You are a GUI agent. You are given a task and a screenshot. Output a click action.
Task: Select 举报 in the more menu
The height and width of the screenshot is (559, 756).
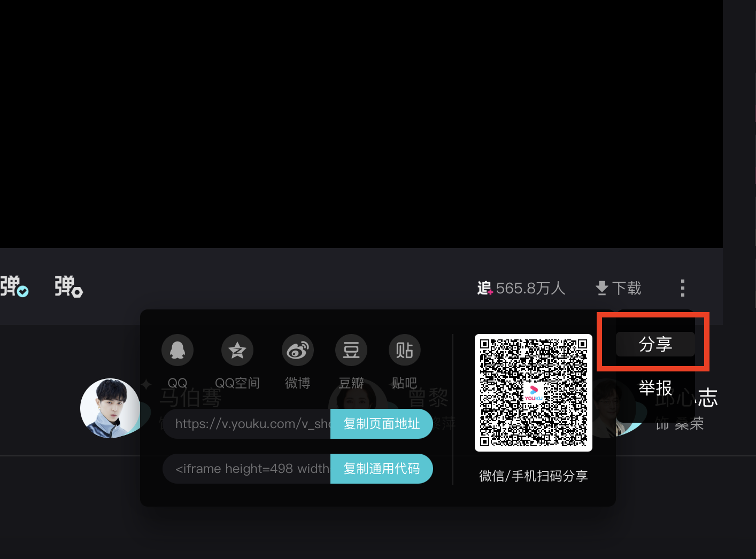655,388
